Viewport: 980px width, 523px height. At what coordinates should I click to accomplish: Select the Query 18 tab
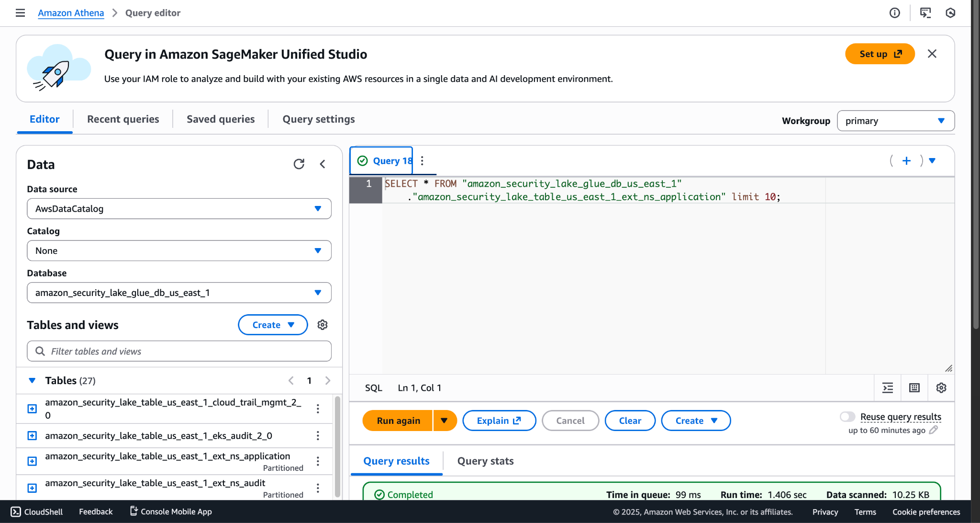point(381,161)
